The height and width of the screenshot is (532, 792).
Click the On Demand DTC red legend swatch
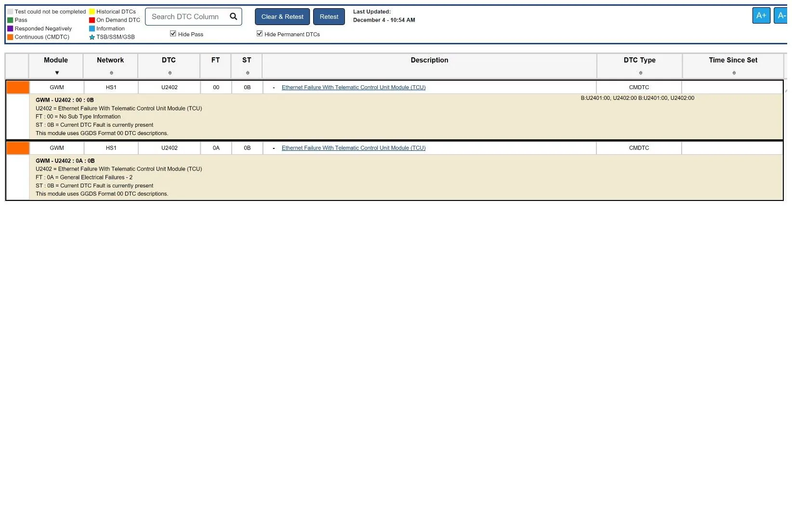click(x=92, y=20)
